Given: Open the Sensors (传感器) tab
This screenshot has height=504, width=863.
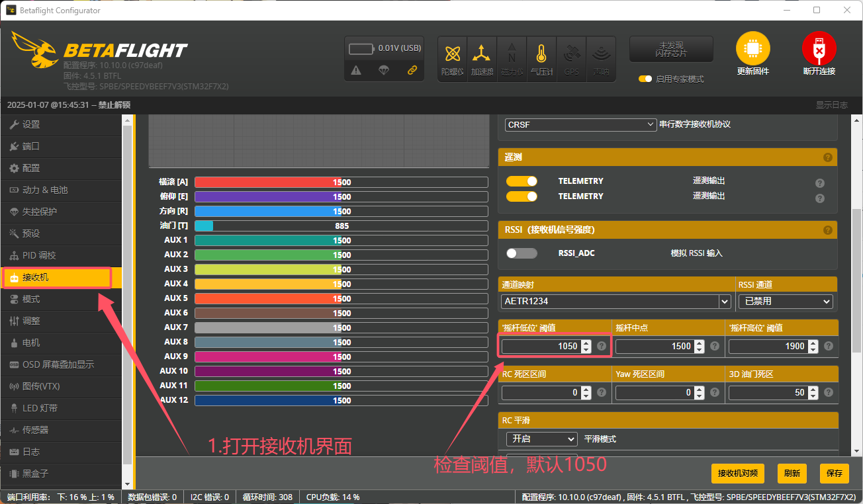Looking at the screenshot, I should click(61, 430).
